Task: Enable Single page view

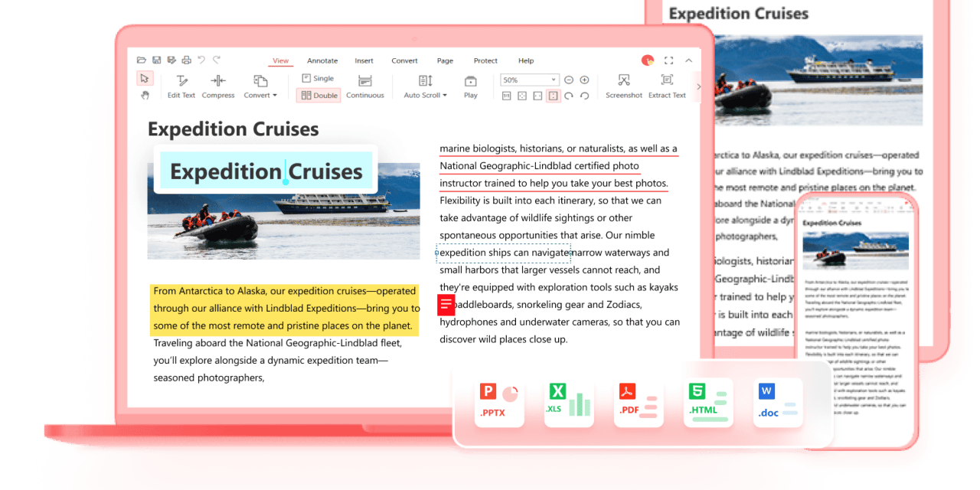Action: (x=318, y=78)
